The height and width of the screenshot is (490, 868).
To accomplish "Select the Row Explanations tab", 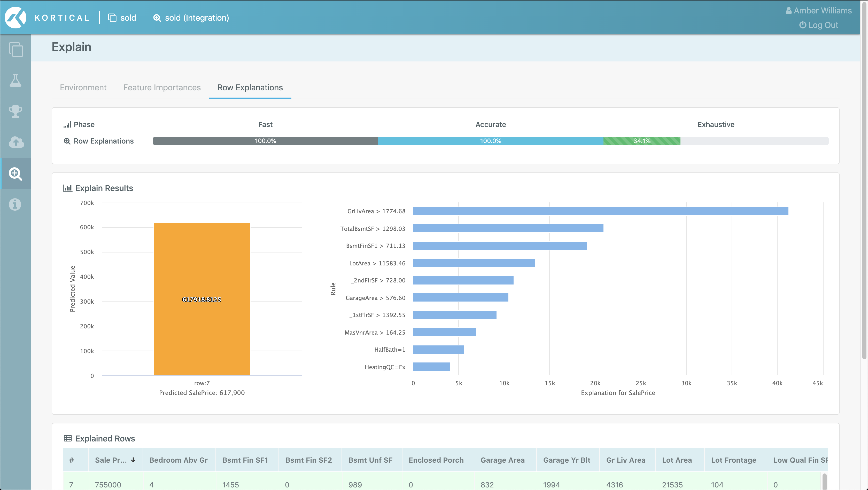I will (250, 88).
